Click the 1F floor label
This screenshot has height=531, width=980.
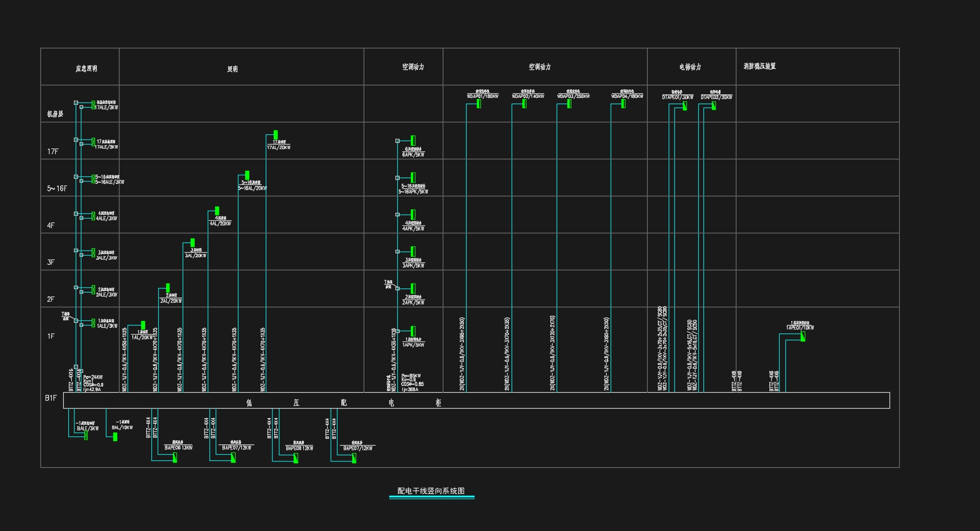(51, 336)
